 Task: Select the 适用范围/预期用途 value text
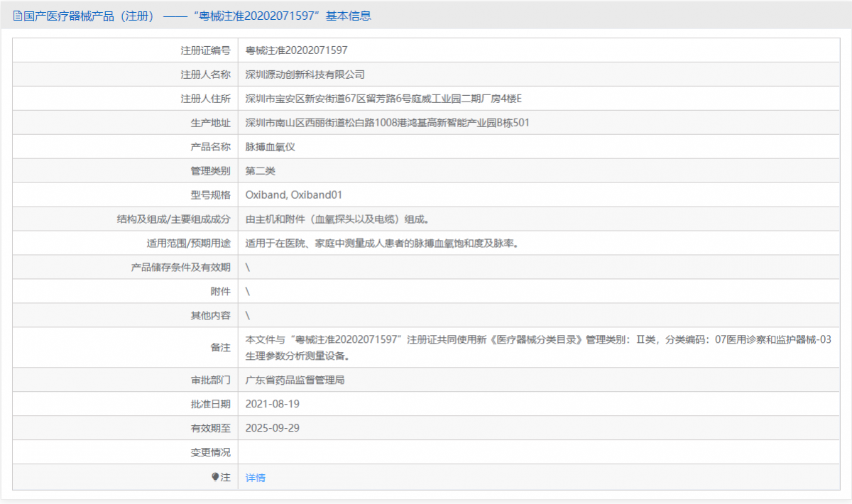point(382,243)
